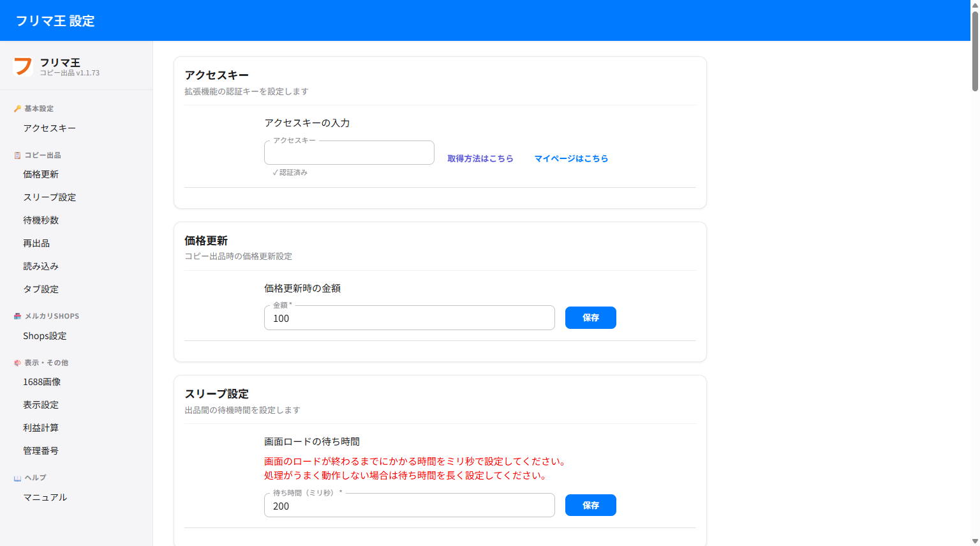Open the タブ設定 settings page
The height and width of the screenshot is (546, 980).
tap(41, 289)
